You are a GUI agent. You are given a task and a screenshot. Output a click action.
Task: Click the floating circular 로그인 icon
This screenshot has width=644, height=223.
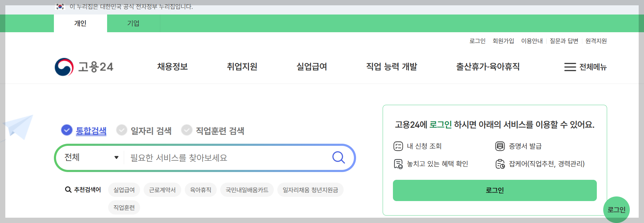coord(617,210)
